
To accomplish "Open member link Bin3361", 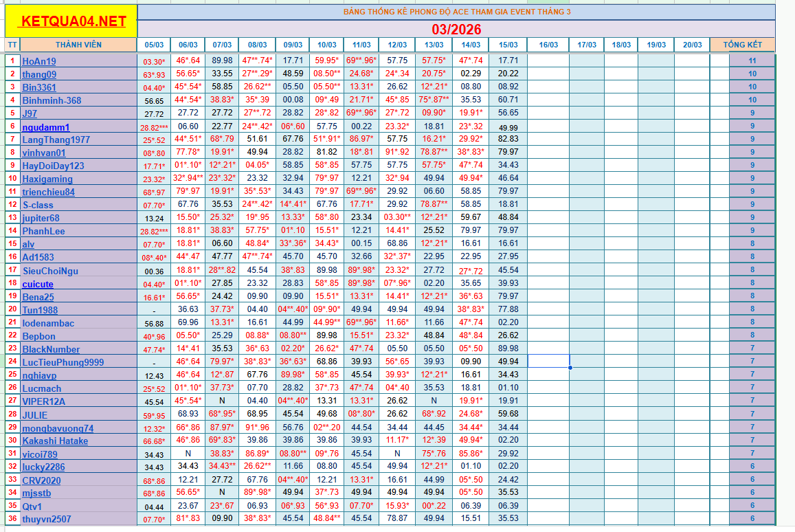I will (x=39, y=87).
